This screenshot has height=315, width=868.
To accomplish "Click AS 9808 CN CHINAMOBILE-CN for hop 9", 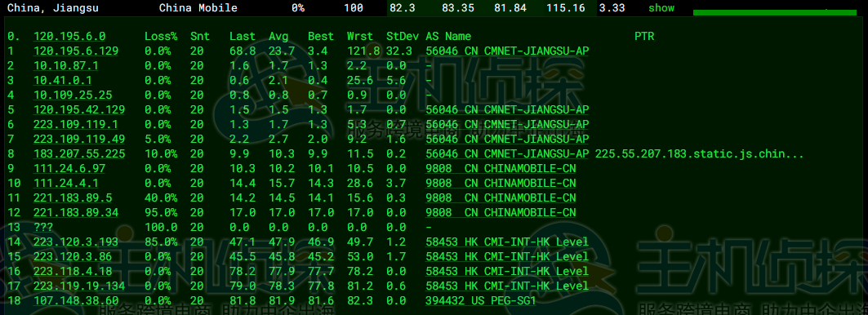I will point(501,168).
